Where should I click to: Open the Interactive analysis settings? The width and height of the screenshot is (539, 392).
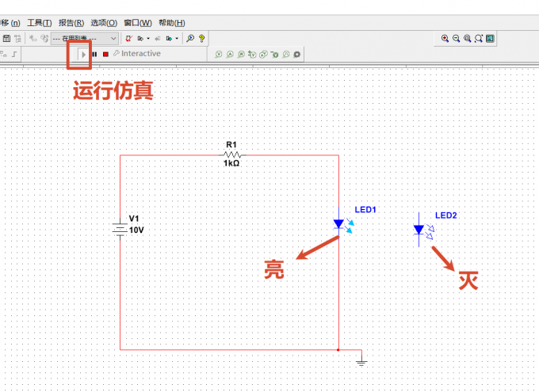[137, 54]
